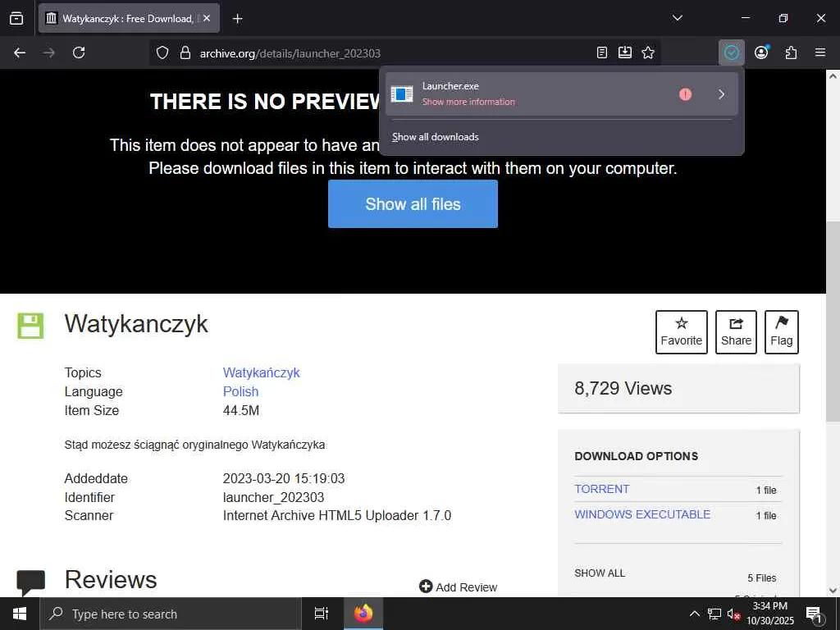Viewport: 840px width, 630px height.
Task: Open the taskbar clock and date
Action: click(769, 614)
